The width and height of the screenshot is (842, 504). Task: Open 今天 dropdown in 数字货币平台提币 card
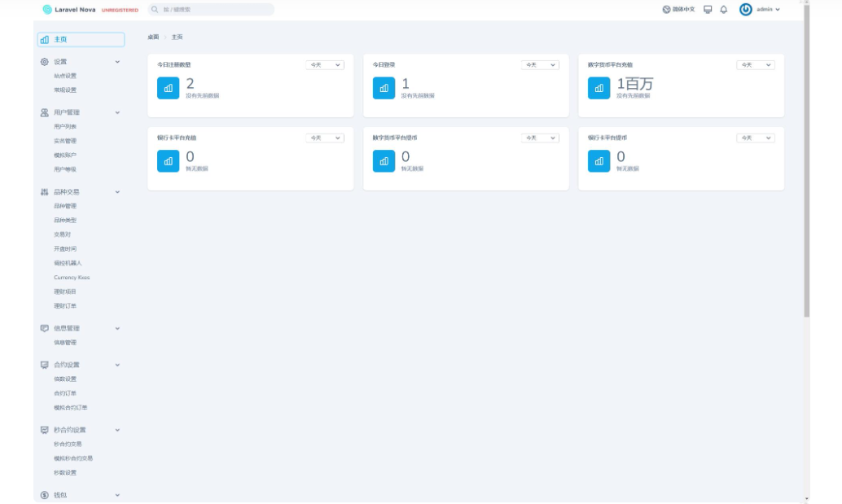(541, 138)
